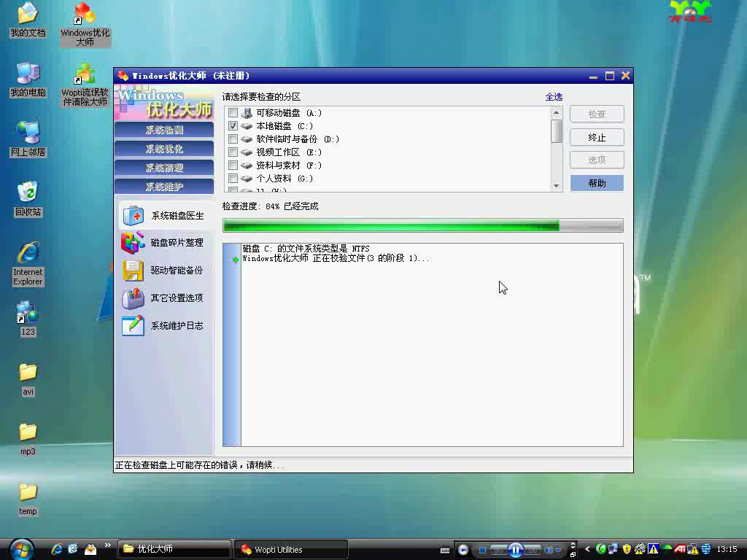This screenshot has width=747, height=560.
Task: Click the QQ penguin quick launch icon
Action: pyautogui.click(x=90, y=549)
